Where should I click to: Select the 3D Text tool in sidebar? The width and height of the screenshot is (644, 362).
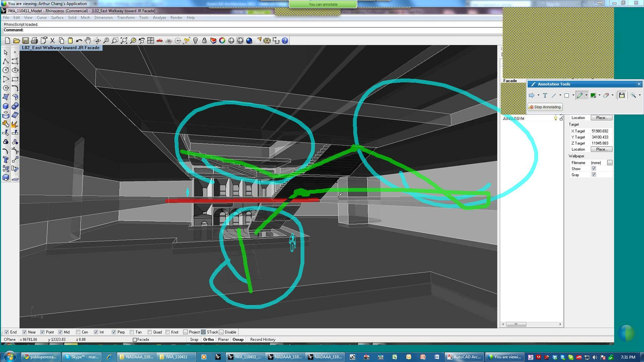pyautogui.click(x=6, y=160)
